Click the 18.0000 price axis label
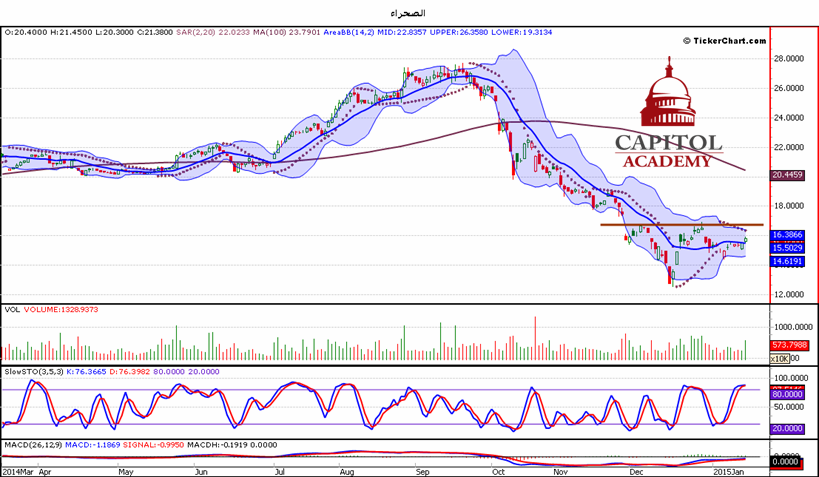 789,206
